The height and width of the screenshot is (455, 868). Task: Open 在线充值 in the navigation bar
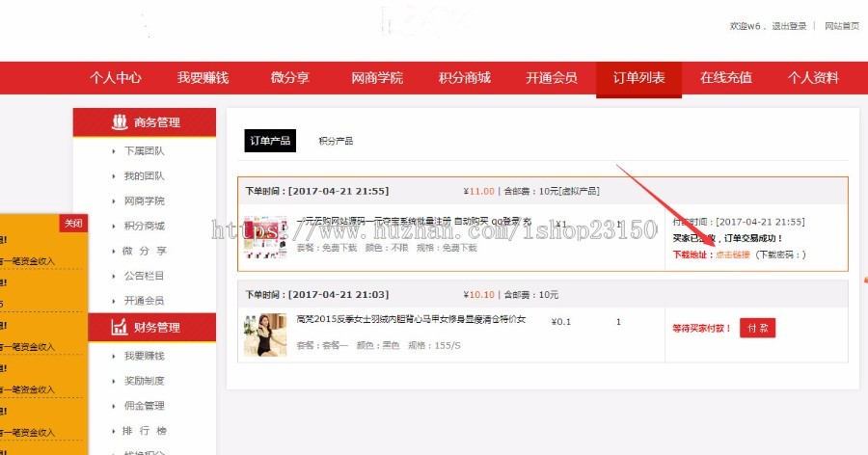coord(725,77)
